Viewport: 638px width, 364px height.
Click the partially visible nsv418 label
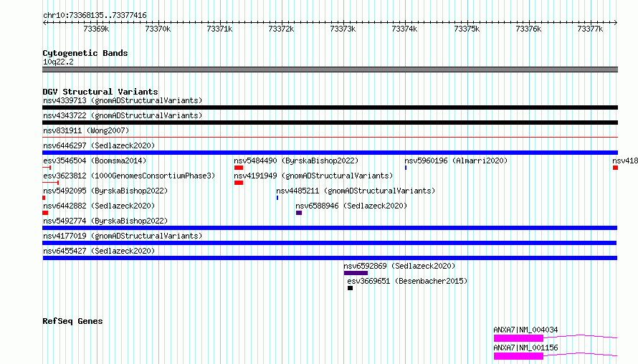coord(625,161)
